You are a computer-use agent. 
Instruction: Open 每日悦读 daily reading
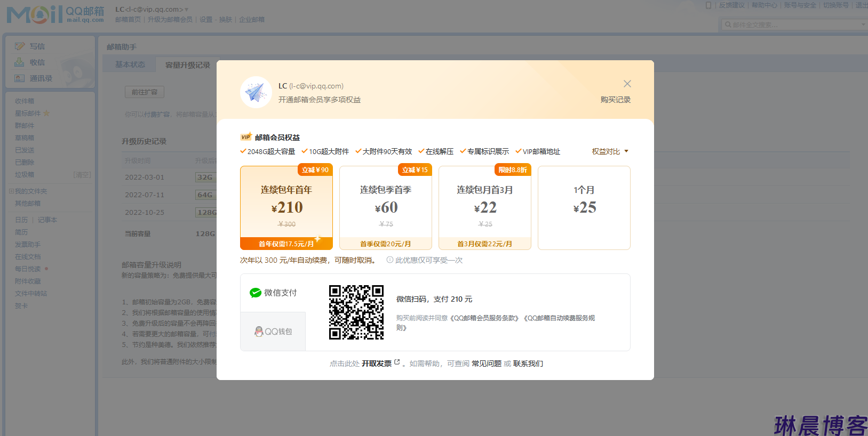(28, 269)
